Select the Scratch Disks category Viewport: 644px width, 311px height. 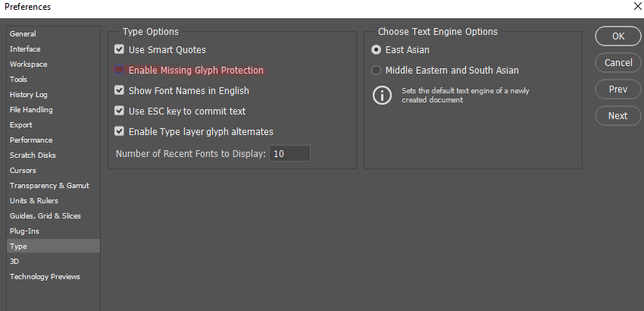click(x=33, y=155)
